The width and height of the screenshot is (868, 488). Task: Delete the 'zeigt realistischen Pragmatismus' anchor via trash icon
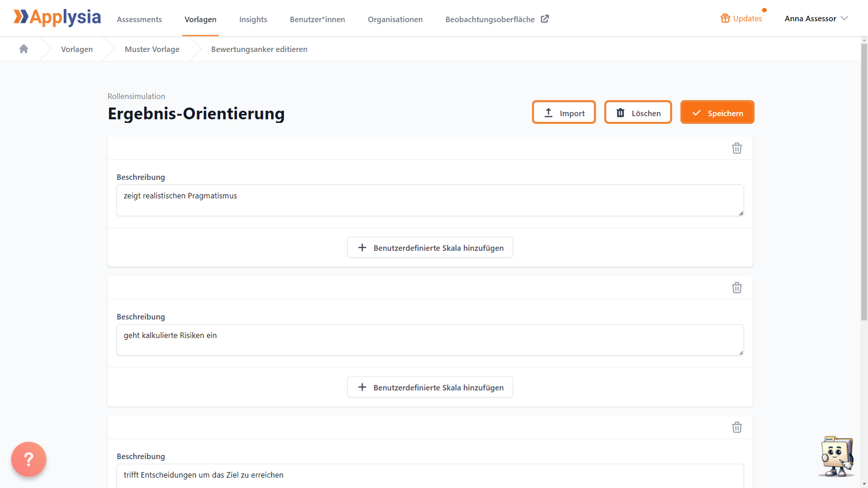pos(737,148)
